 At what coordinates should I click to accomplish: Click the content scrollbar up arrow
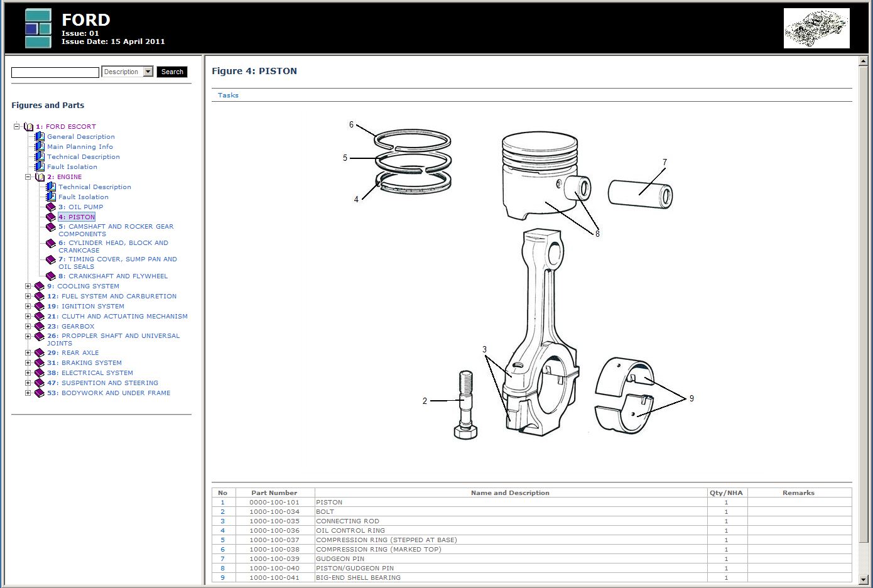pyautogui.click(x=863, y=61)
